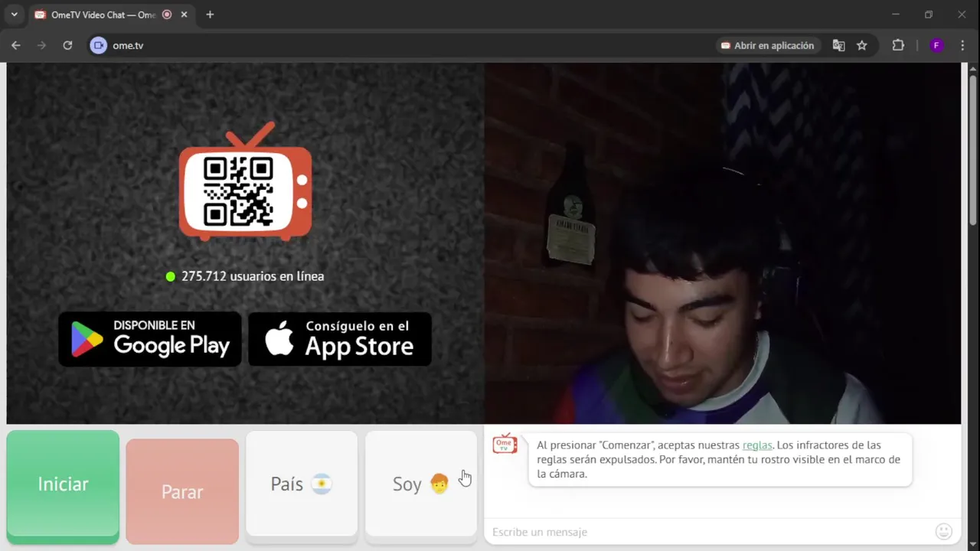Image resolution: width=980 pixels, height=551 pixels.
Task: Click the recording indicator on tab
Action: [167, 15]
